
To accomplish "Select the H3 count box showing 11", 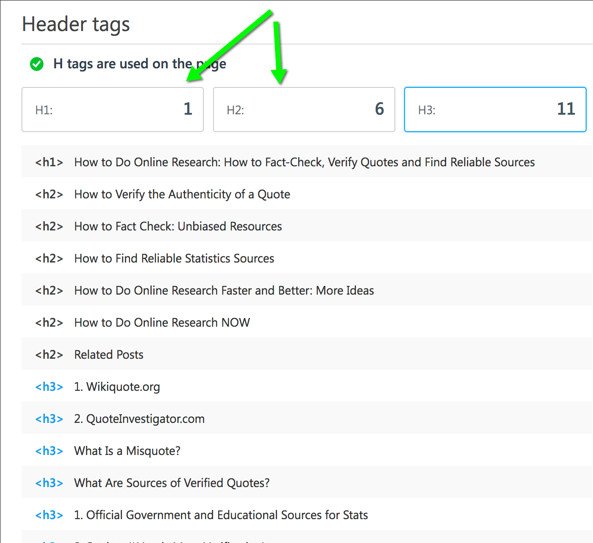I will pyautogui.click(x=495, y=110).
